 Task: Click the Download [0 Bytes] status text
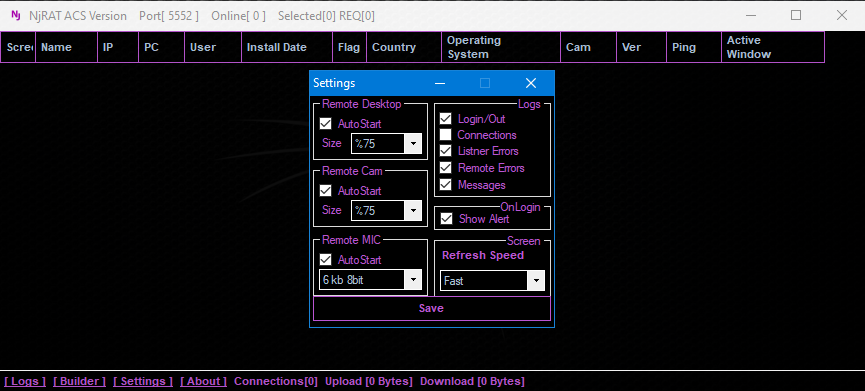tap(472, 381)
